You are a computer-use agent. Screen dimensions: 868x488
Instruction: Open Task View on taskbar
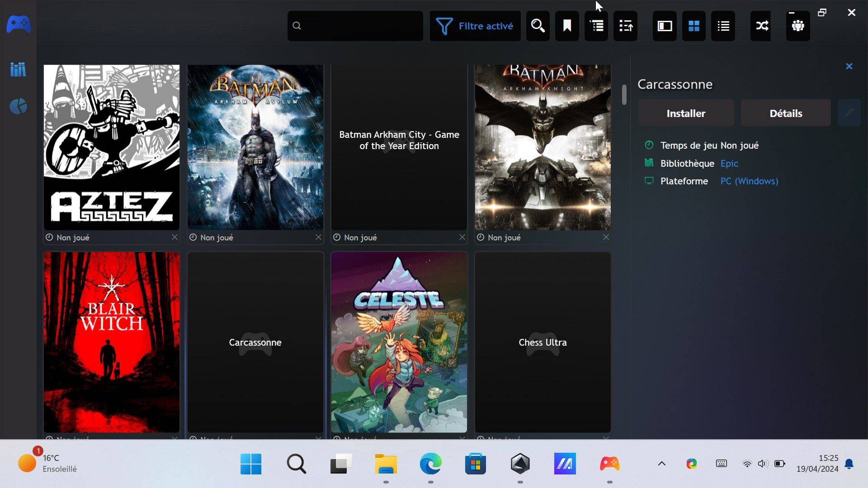click(341, 464)
